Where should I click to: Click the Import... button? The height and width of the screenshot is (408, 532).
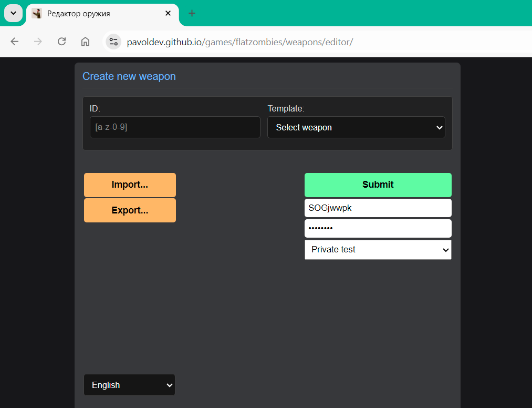[130, 185]
